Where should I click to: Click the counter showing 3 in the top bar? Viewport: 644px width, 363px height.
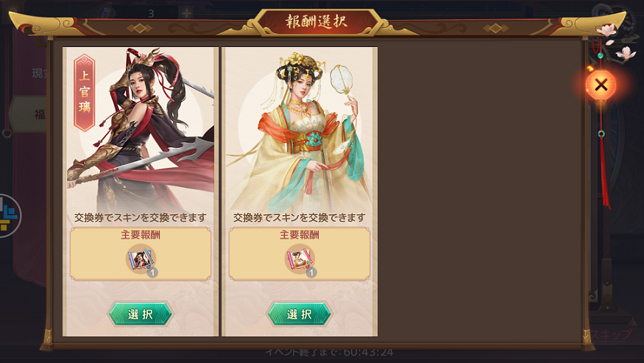[151, 13]
